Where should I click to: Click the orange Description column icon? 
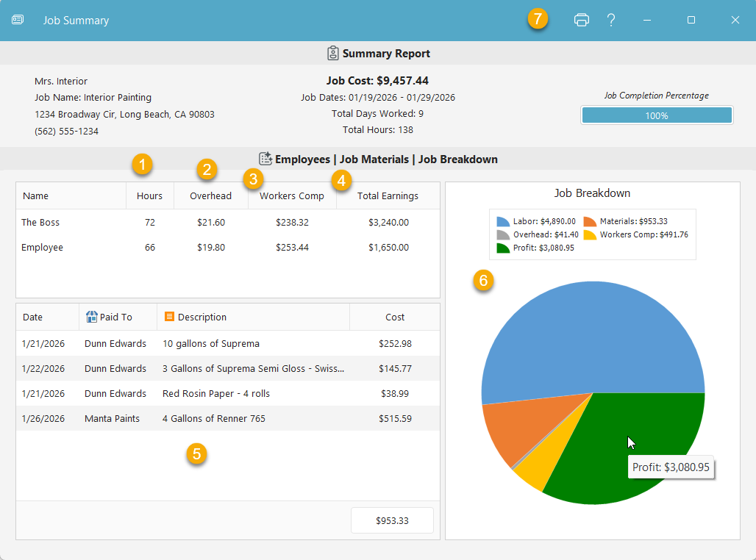tap(169, 317)
